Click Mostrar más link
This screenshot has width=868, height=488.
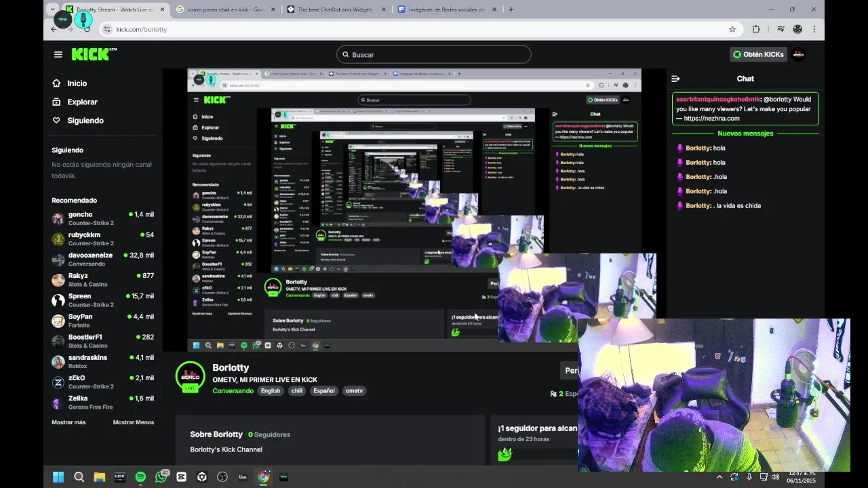(68, 422)
